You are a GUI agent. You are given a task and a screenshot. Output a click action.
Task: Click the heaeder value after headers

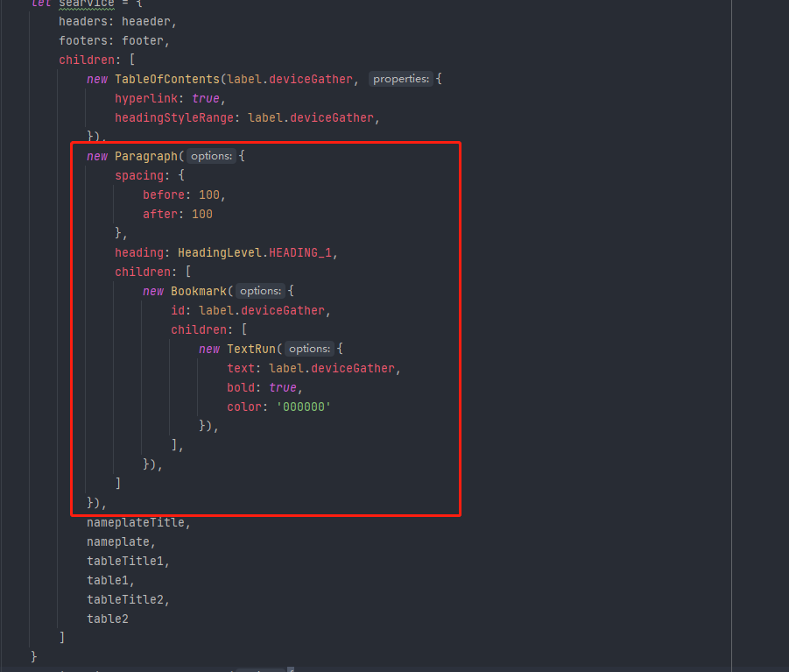tap(146, 21)
